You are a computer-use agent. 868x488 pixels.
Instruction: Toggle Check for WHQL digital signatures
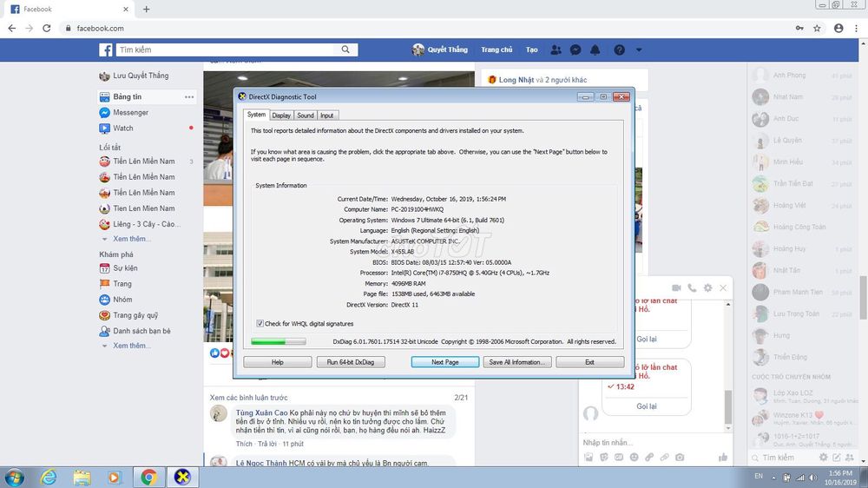pyautogui.click(x=260, y=324)
